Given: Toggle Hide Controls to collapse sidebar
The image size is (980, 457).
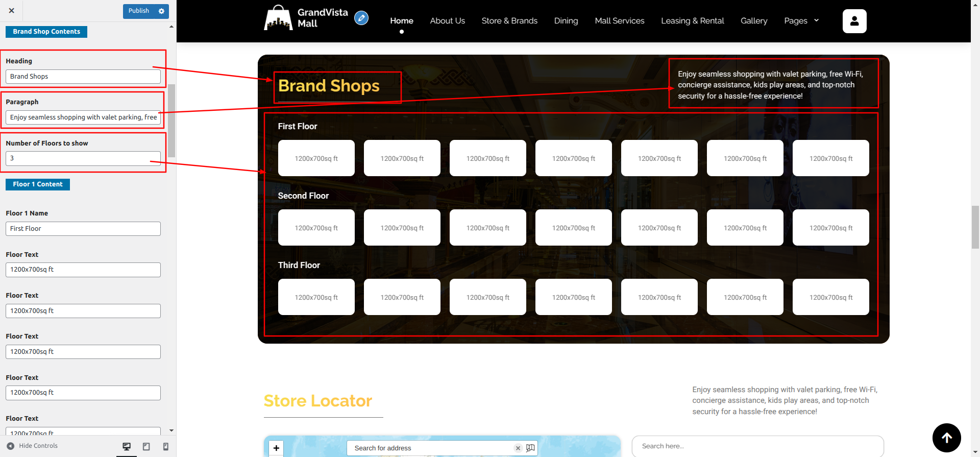Looking at the screenshot, I should tap(33, 446).
